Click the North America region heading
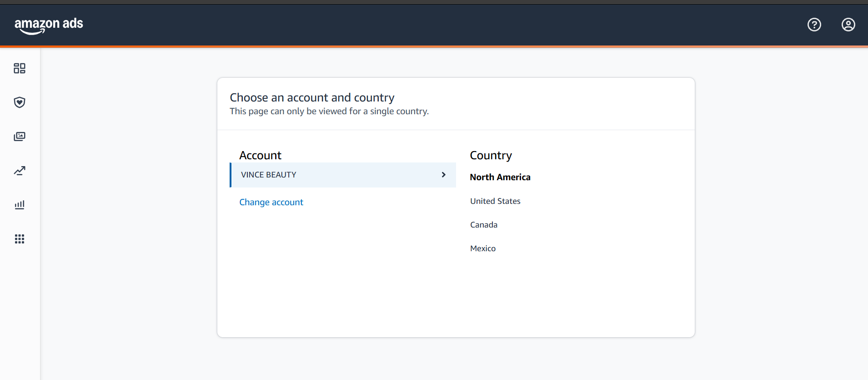Screen dimensions: 868x380 [500, 177]
